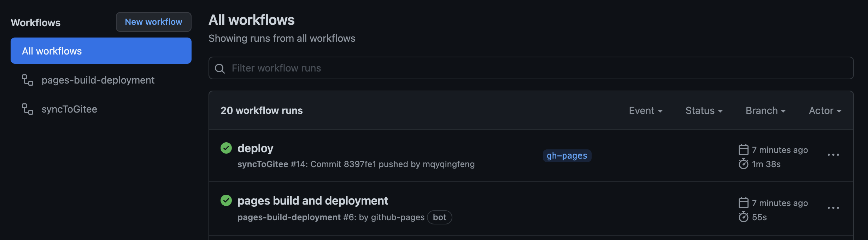
Task: Click the New workflow button
Action: point(154,22)
